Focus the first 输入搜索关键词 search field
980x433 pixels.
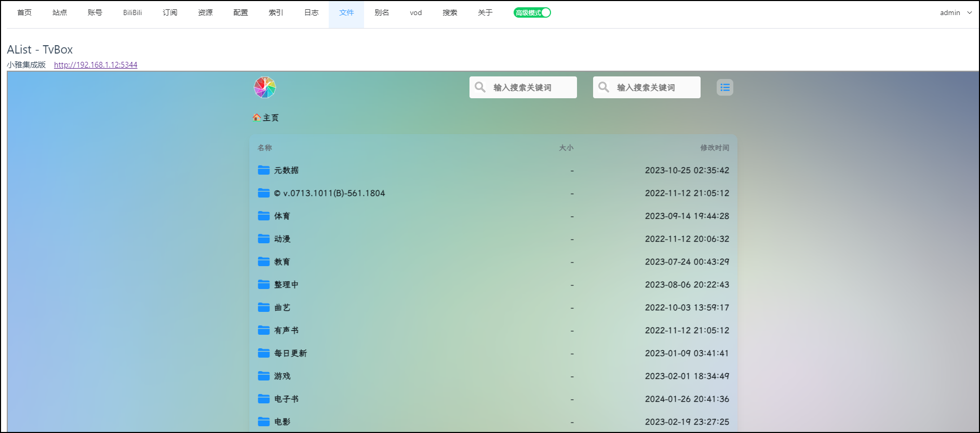(523, 87)
